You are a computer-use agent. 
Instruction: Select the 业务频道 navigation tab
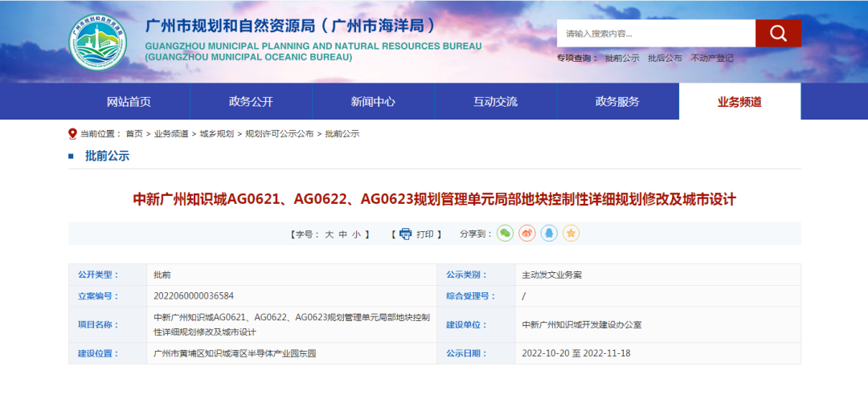pos(739,102)
